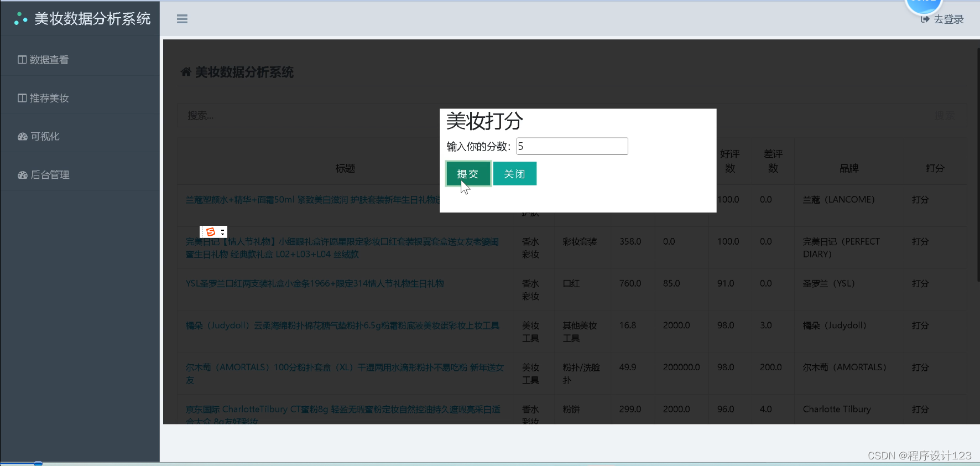
Task: Click the 美妆数据分析系统 sidebar title
Action: [x=92, y=19]
